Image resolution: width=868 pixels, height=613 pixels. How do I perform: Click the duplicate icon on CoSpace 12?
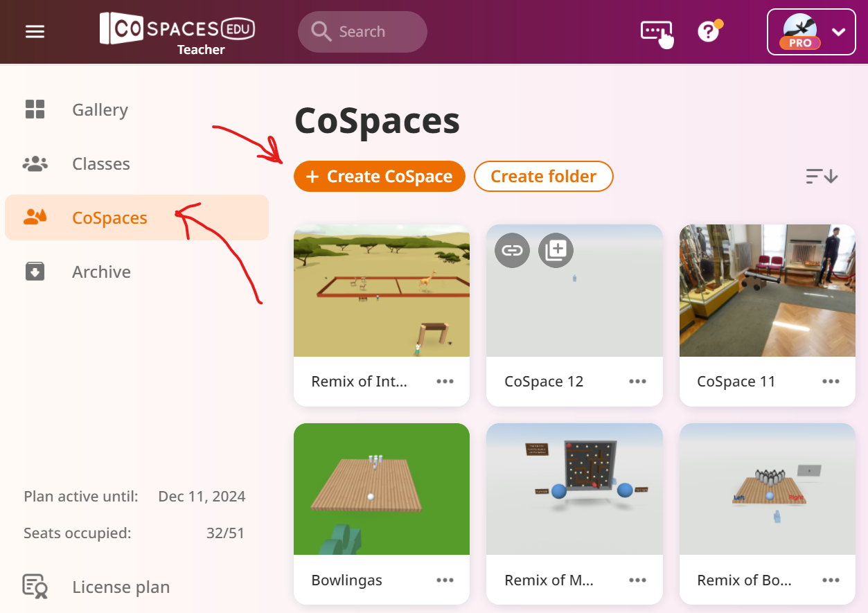556,250
